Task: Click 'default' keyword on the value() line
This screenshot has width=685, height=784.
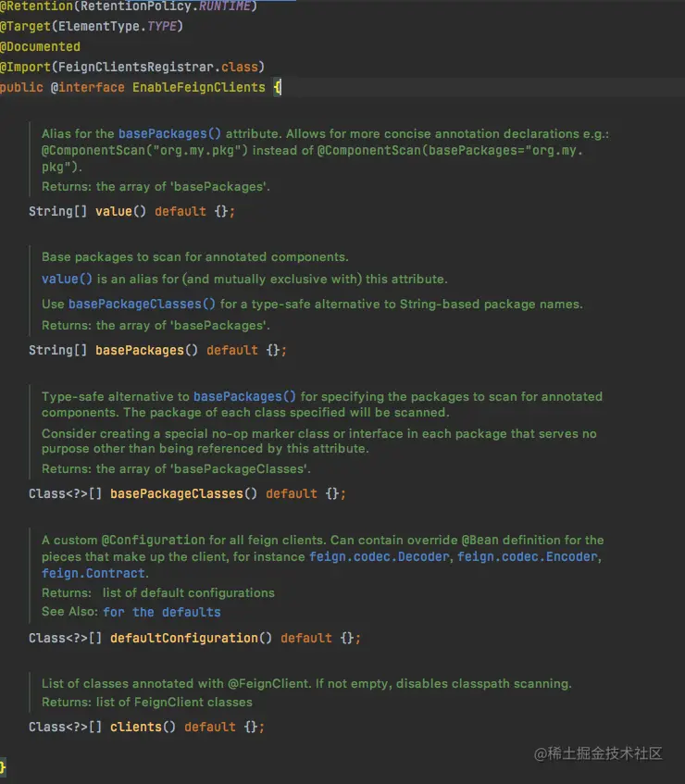Action: coord(180,211)
